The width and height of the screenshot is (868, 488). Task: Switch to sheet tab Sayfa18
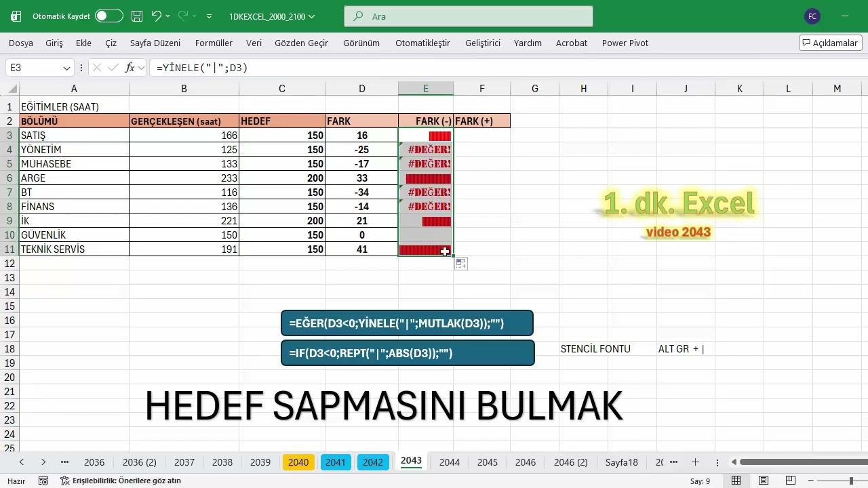coord(623,462)
